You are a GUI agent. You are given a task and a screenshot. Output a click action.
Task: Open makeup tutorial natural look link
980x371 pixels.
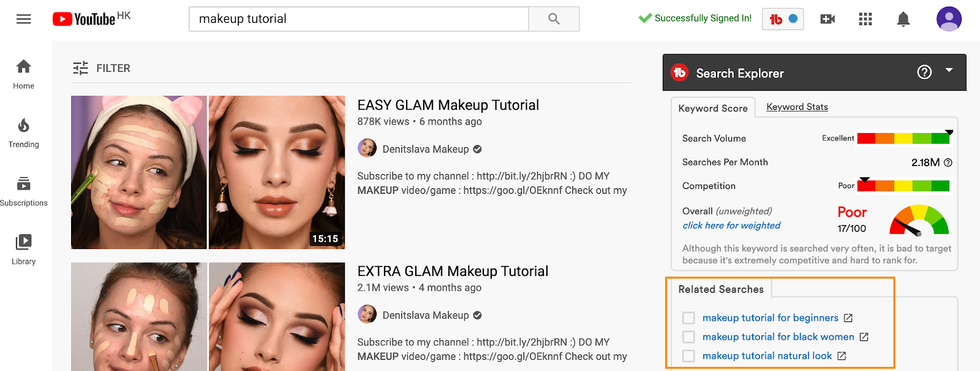point(767,356)
